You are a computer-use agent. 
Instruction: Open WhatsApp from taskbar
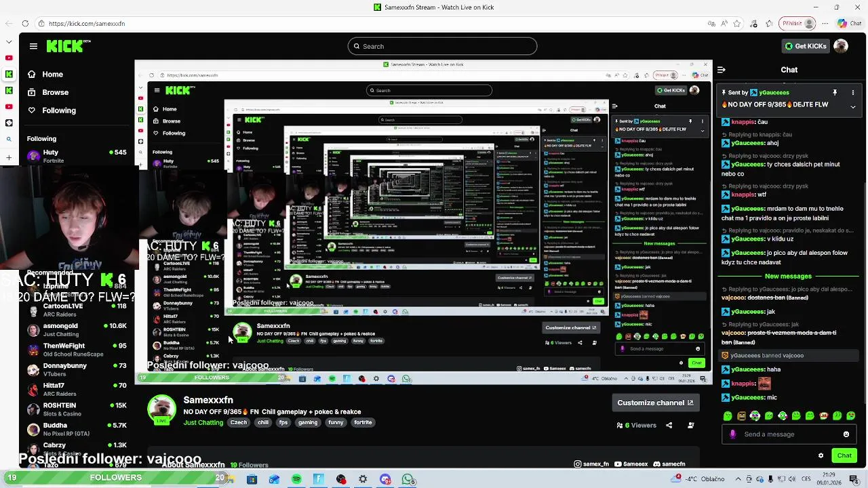(408, 480)
